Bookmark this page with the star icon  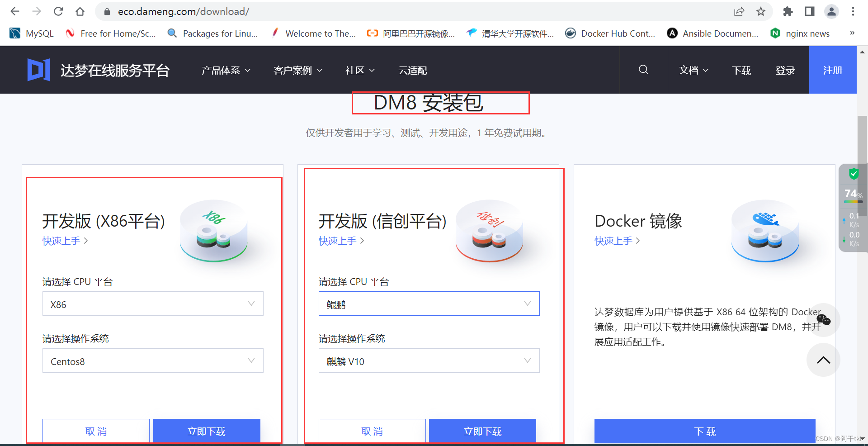761,11
